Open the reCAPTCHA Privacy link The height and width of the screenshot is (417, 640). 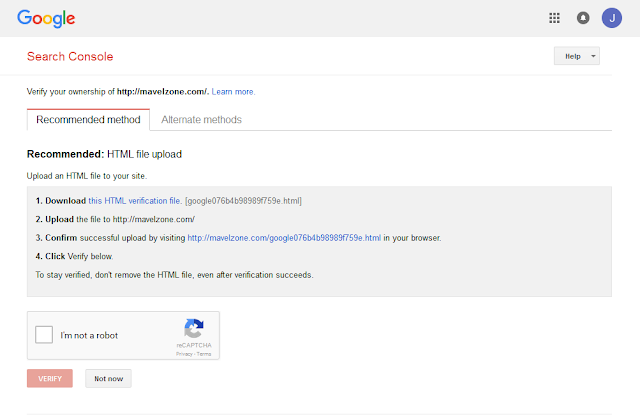point(184,354)
